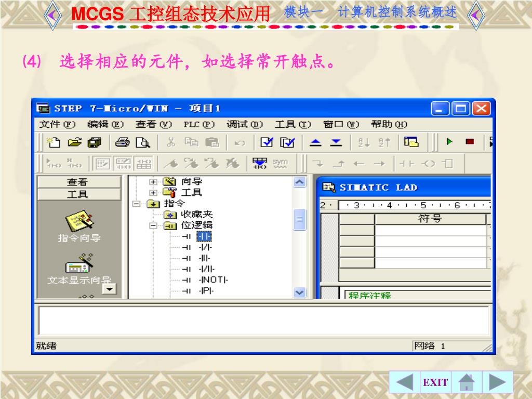Click the Save project icon
532x399 pixels.
coord(95,142)
